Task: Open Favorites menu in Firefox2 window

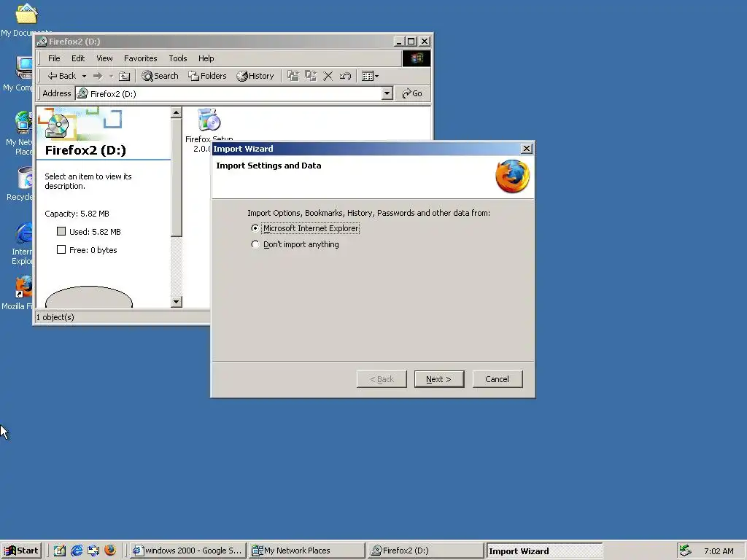Action: pyautogui.click(x=141, y=58)
